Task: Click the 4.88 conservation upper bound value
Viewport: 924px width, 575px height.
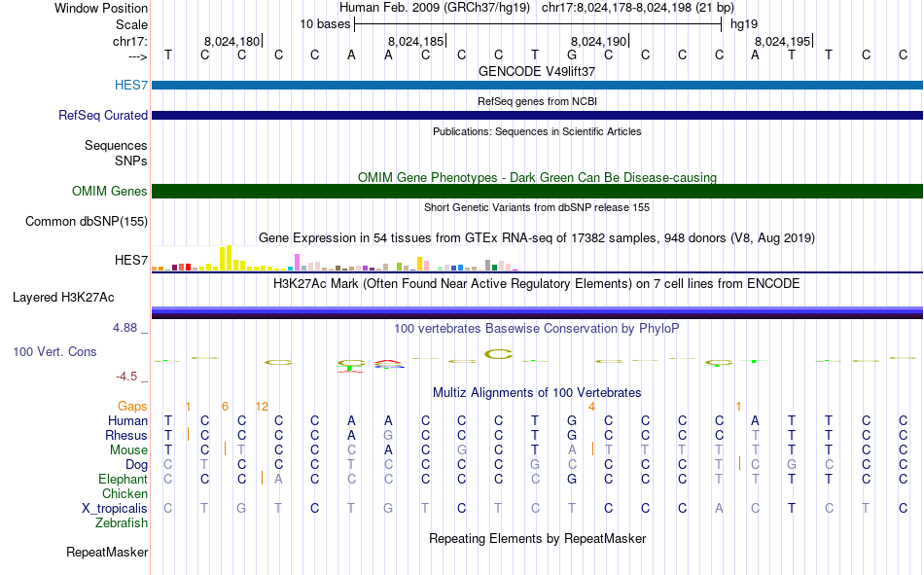Action: 124,327
